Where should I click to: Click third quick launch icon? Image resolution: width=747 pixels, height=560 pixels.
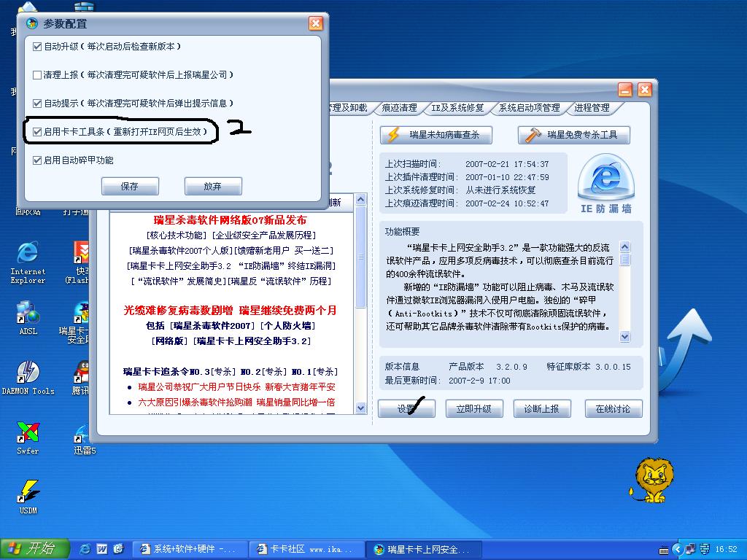click(x=119, y=549)
